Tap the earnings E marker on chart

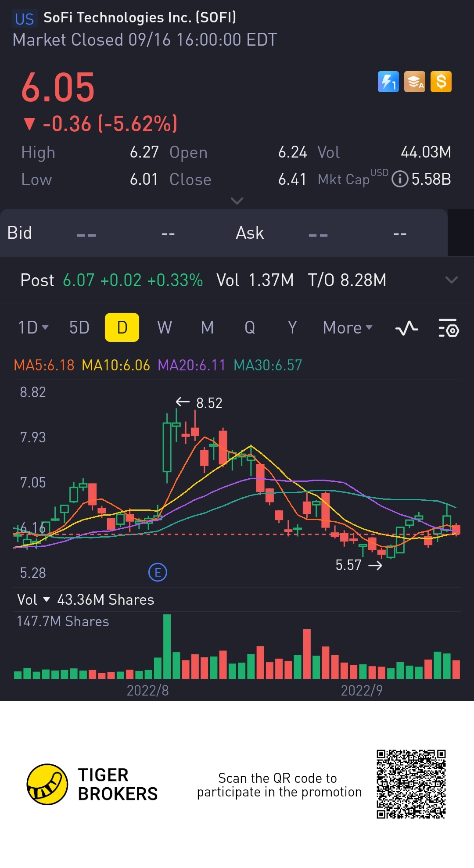[x=158, y=572]
